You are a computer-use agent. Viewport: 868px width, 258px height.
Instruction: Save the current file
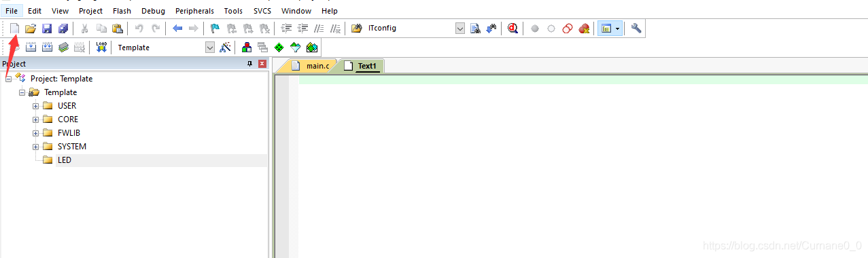point(47,29)
